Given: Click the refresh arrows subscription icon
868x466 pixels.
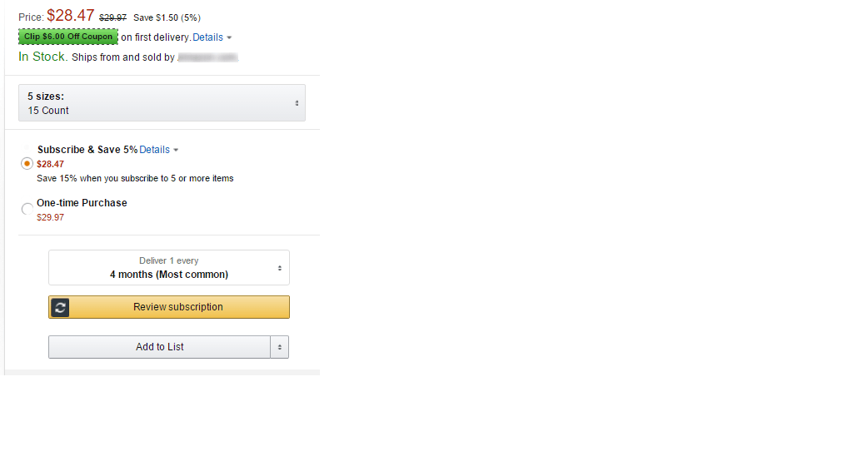Looking at the screenshot, I should [x=60, y=307].
